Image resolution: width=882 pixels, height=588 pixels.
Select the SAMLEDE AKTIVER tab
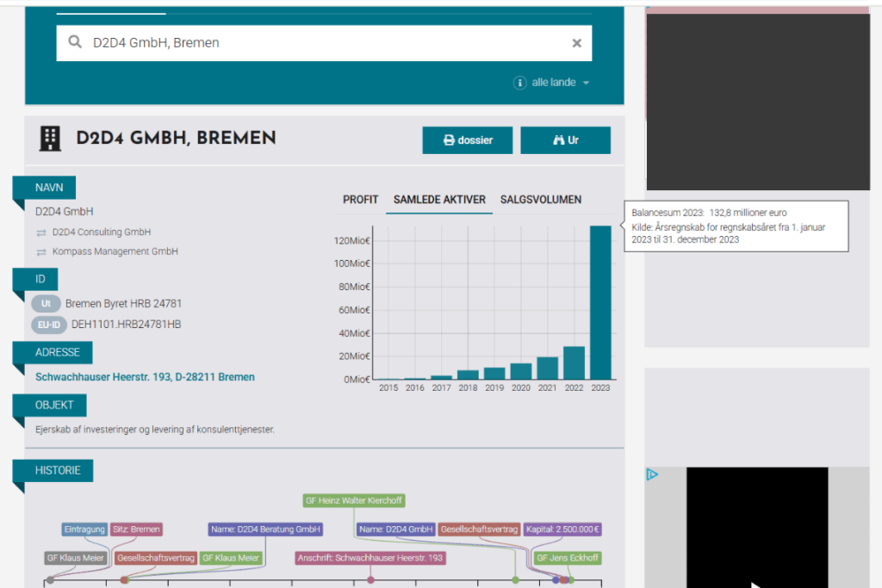tap(439, 200)
